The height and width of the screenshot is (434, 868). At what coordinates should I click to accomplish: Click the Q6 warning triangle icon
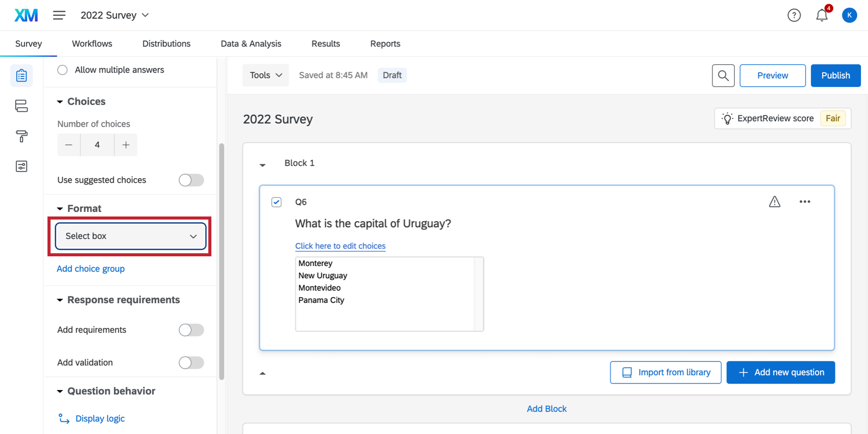(x=775, y=202)
